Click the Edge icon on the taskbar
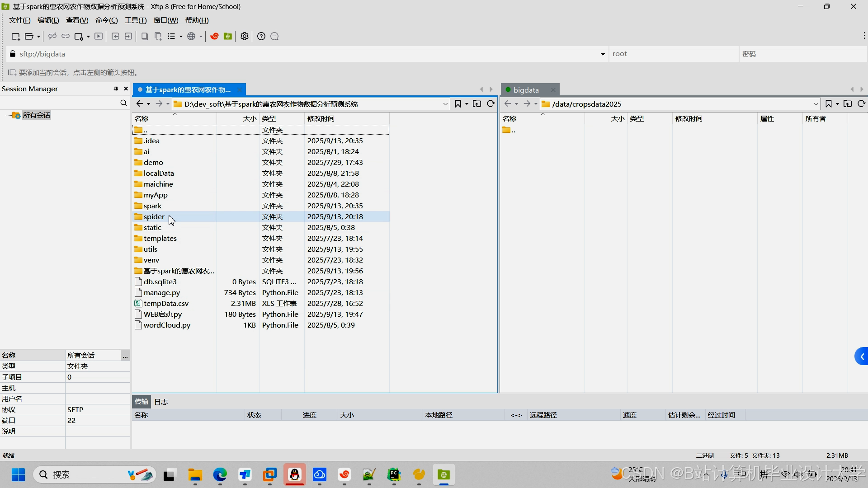Viewport: 868px width, 488px height. tap(220, 475)
